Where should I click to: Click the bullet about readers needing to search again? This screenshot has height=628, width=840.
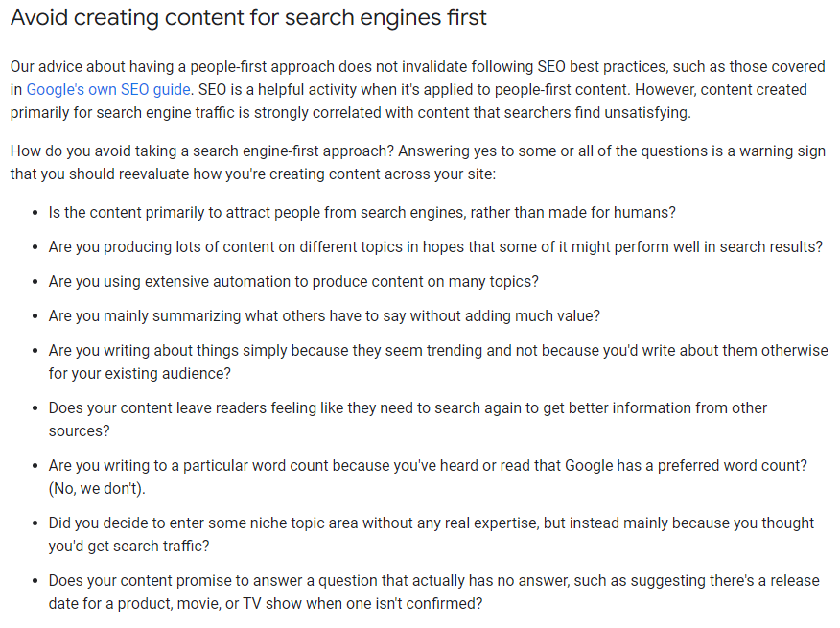coord(408,408)
